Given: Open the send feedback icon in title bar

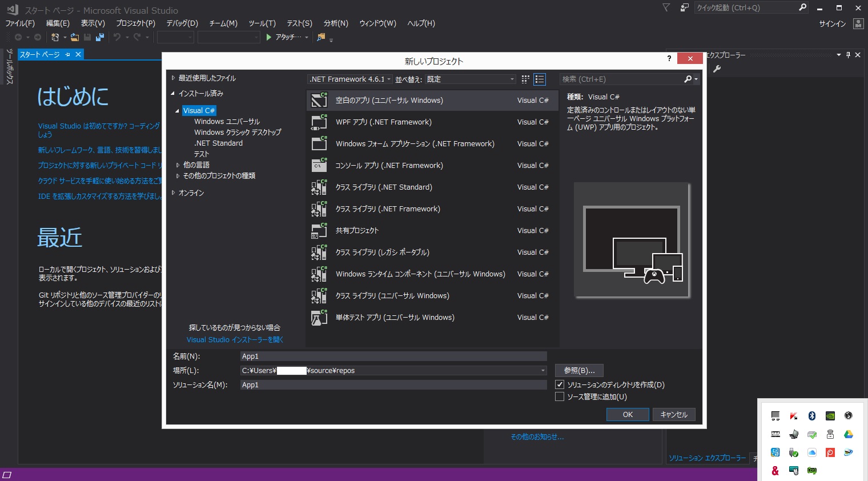Looking at the screenshot, I should 684,7.
